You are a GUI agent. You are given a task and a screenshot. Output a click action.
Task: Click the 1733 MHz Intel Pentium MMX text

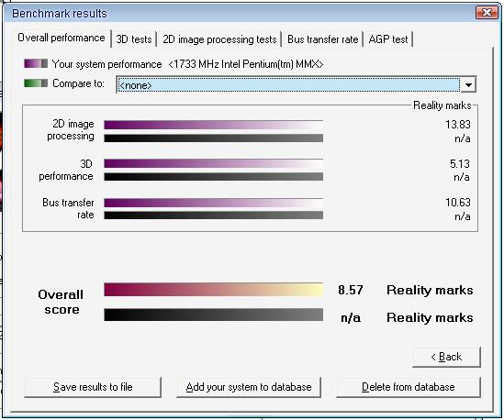(x=245, y=64)
